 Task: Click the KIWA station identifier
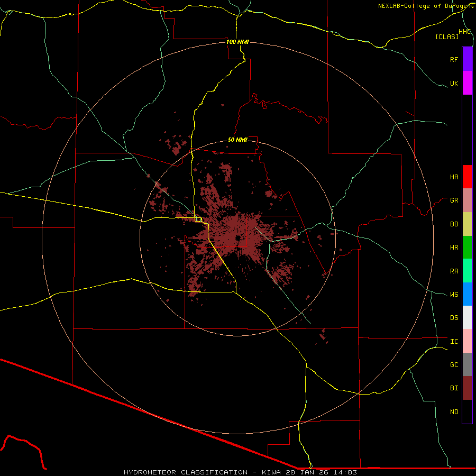(x=272, y=472)
